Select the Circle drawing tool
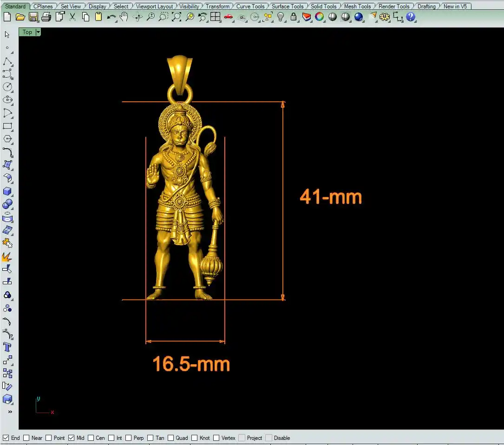Viewport: 504px width, 445px height. click(7, 87)
